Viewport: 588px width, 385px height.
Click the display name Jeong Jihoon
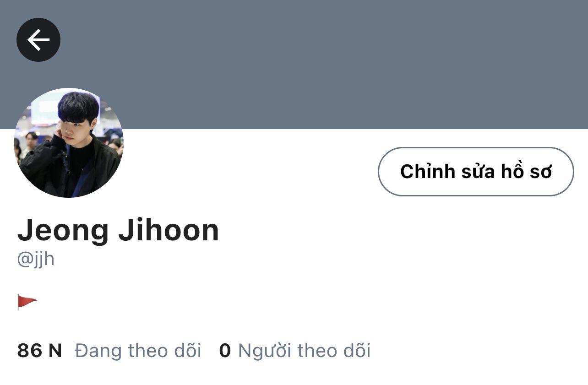click(x=118, y=230)
